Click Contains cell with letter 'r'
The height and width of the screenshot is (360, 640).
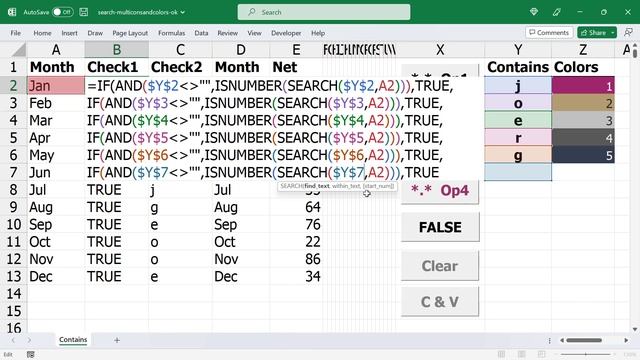tap(518, 138)
